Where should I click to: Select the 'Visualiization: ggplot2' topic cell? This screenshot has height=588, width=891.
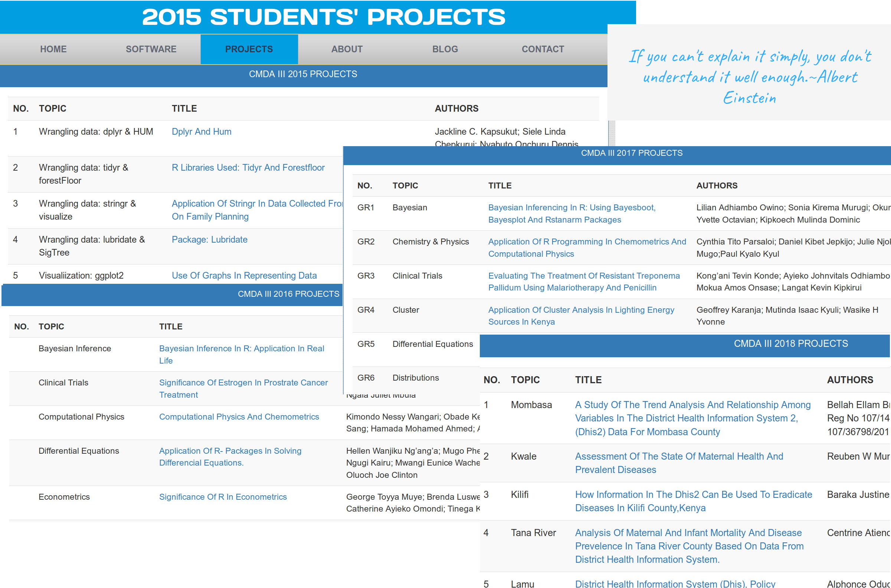coord(81,276)
